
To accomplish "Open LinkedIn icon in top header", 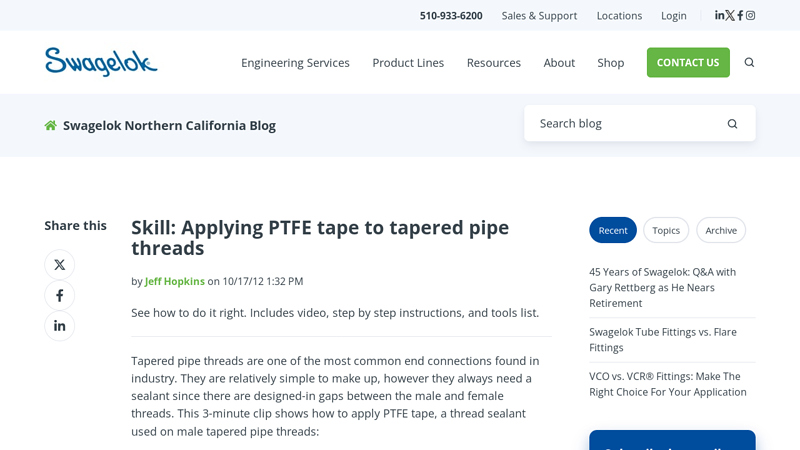I will 719,15.
